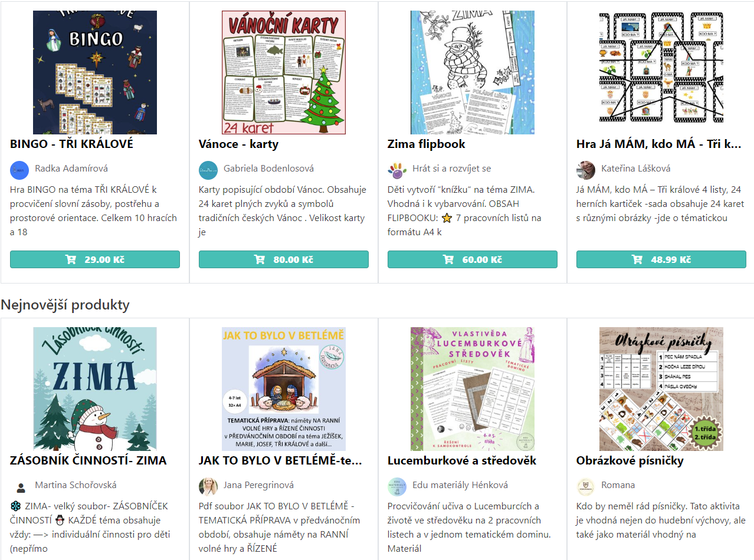Add BINGO Tři králové for 29.00 Kč

coord(95,259)
